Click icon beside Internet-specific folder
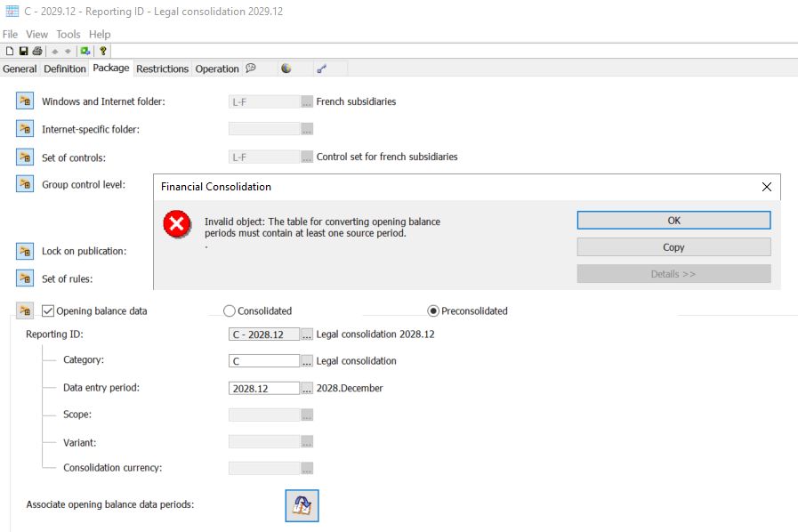This screenshot has height=532, width=798. pos(24,129)
